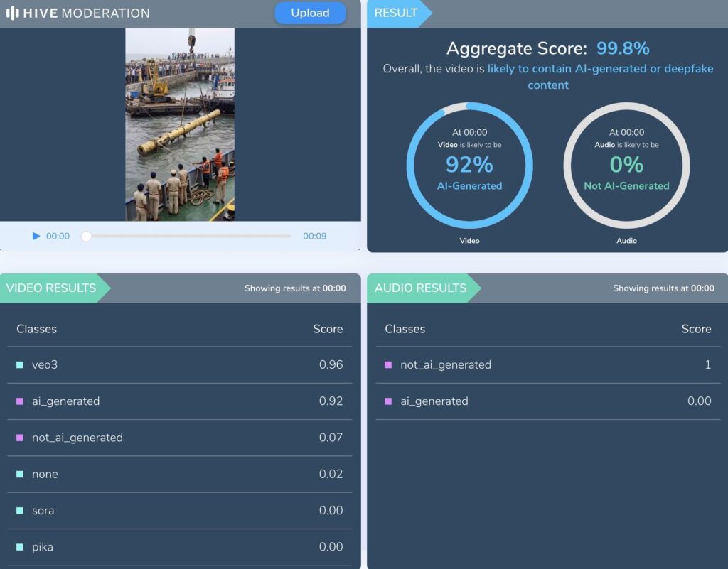Select the VIDEO RESULTS header tab
Image resolution: width=728 pixels, height=569 pixels.
51,288
